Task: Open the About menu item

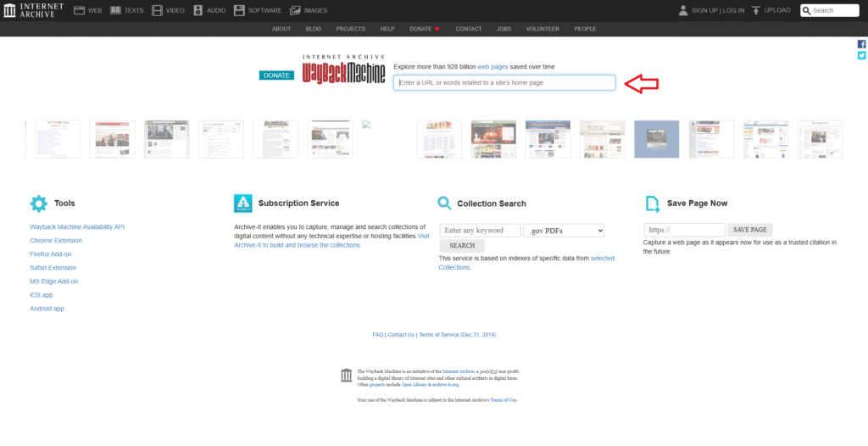Action: [x=281, y=29]
